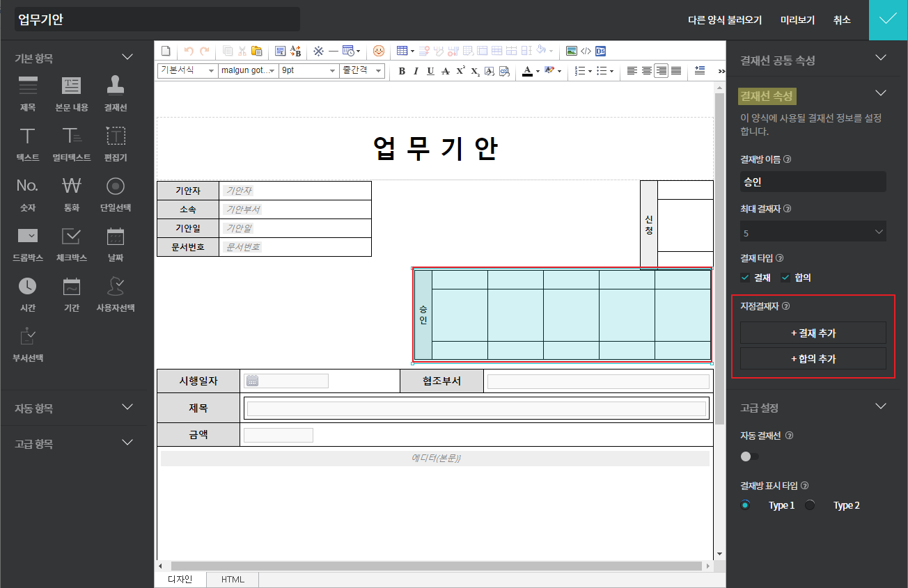The height and width of the screenshot is (588, 908).
Task: Switch to the HTML tab
Action: pos(233,580)
